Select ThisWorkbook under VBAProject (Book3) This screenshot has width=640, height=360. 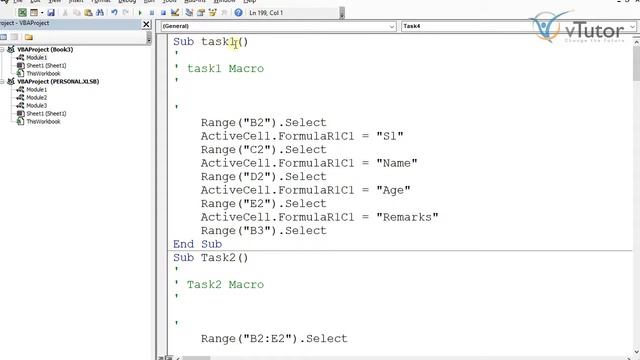click(x=43, y=73)
